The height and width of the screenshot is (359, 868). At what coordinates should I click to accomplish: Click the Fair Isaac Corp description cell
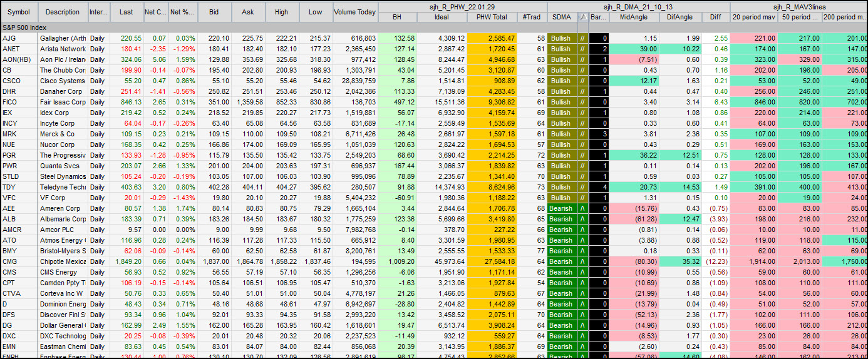click(x=63, y=102)
